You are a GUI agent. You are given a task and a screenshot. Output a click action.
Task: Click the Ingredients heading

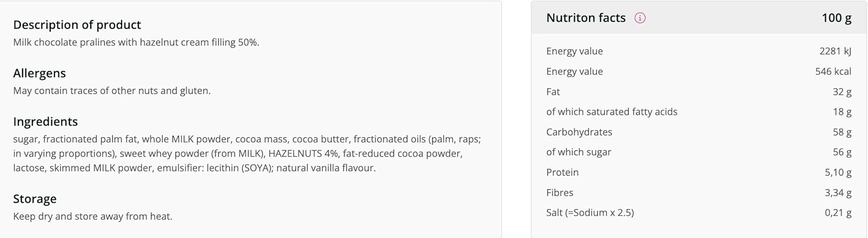coord(45,122)
